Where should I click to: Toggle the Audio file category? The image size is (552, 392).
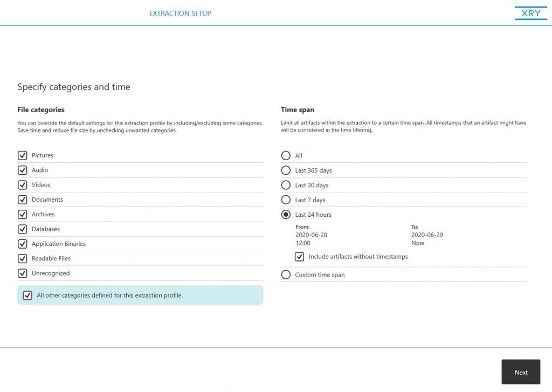(23, 170)
